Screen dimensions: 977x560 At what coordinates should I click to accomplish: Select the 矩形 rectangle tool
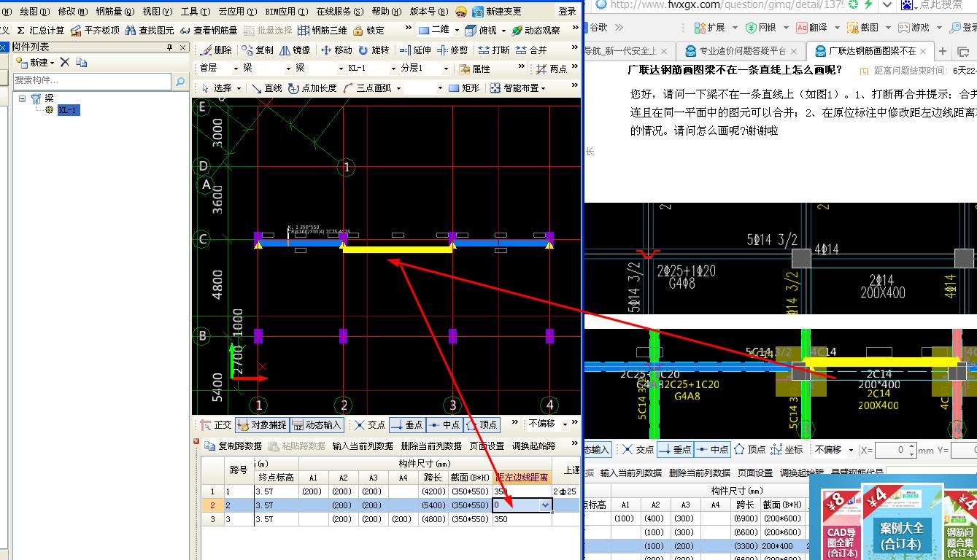464,87
